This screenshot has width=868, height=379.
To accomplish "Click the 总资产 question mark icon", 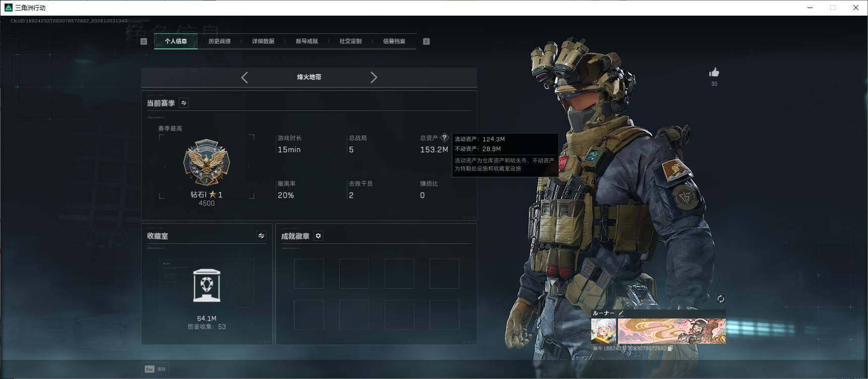I will pos(444,137).
